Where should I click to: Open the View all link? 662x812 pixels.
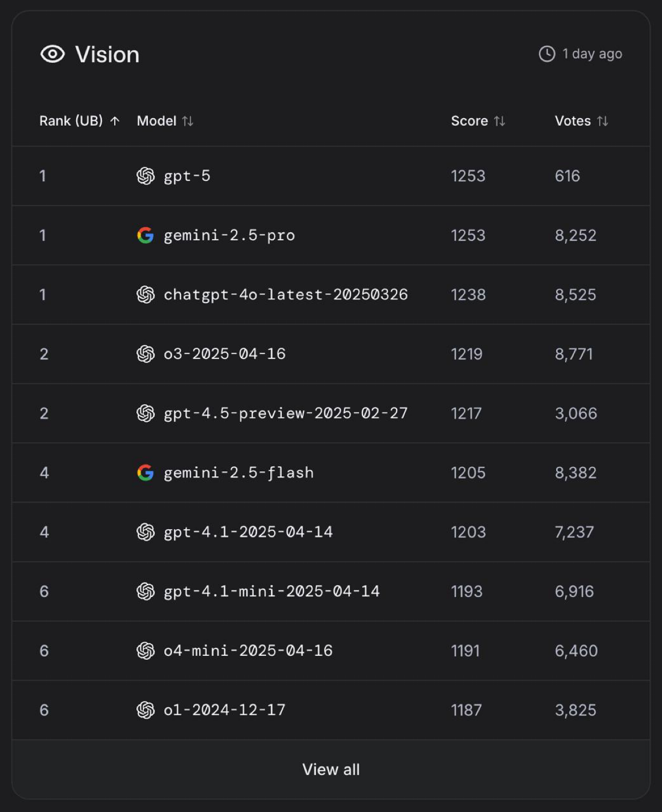pyautogui.click(x=331, y=769)
